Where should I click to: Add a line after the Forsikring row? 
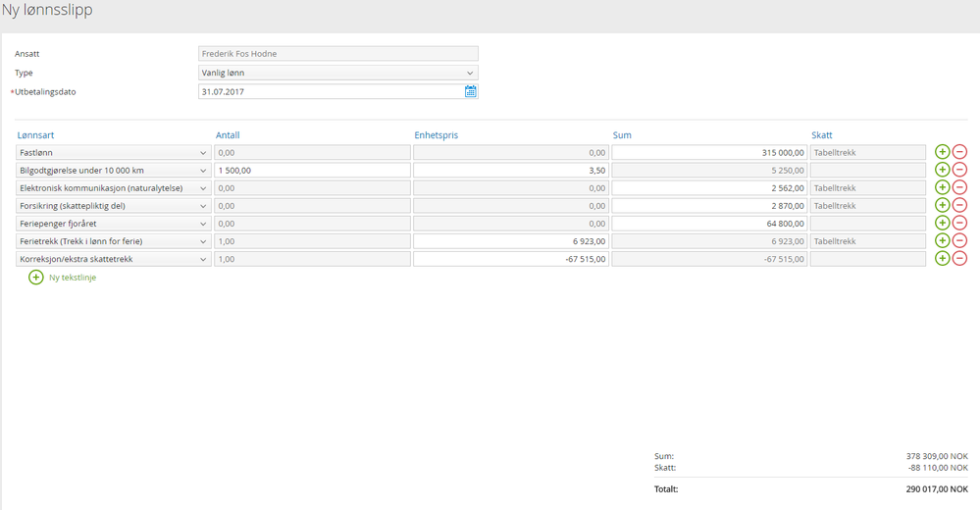click(x=942, y=205)
